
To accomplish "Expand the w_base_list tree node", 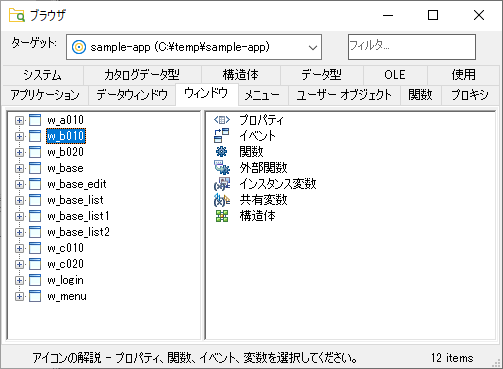I will pyautogui.click(x=19, y=200).
